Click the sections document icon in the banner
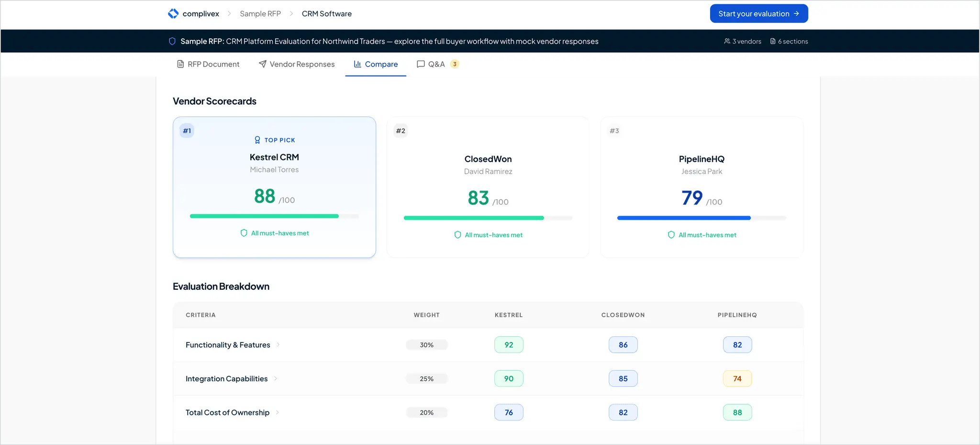This screenshot has width=980, height=445. tap(773, 41)
